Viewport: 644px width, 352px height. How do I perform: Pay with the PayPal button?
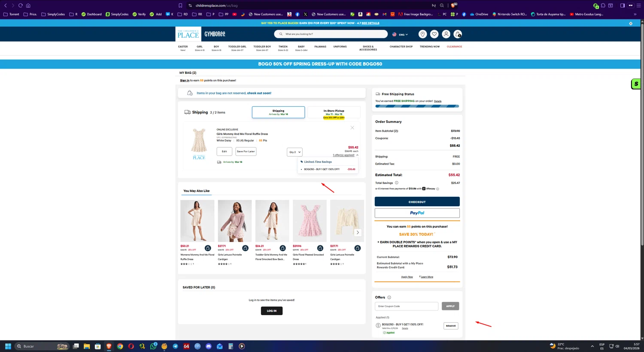417,213
